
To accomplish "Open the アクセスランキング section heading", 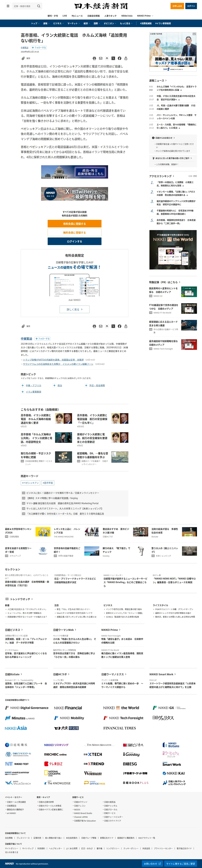I will coord(162,176).
